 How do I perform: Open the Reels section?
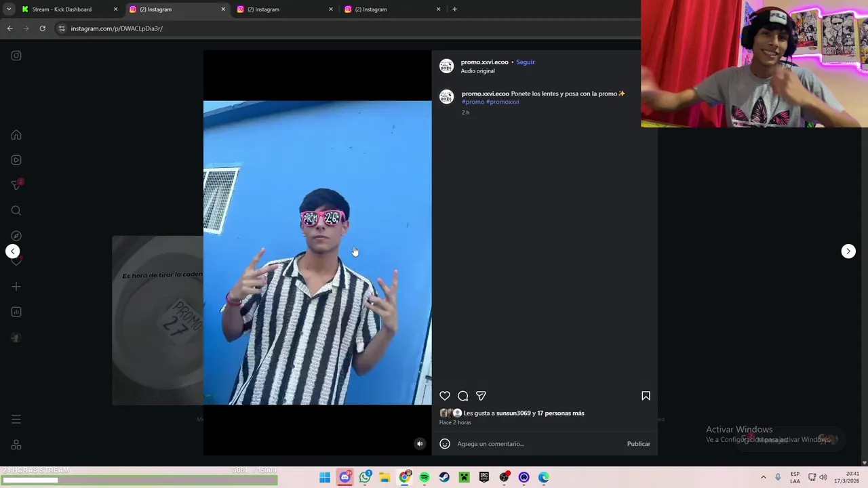[16, 160]
